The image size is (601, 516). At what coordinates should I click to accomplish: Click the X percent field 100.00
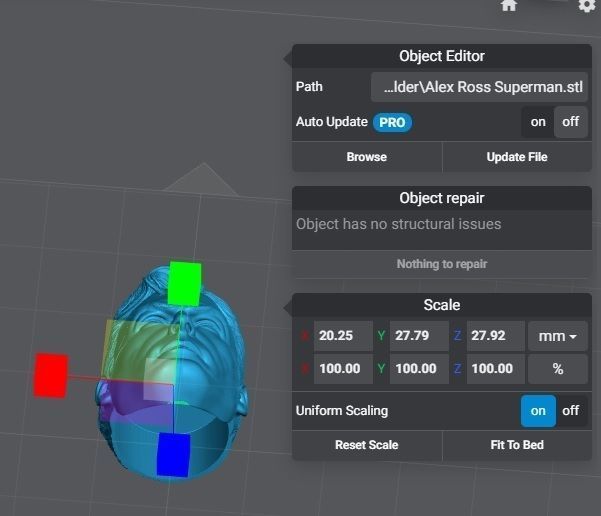coord(343,369)
